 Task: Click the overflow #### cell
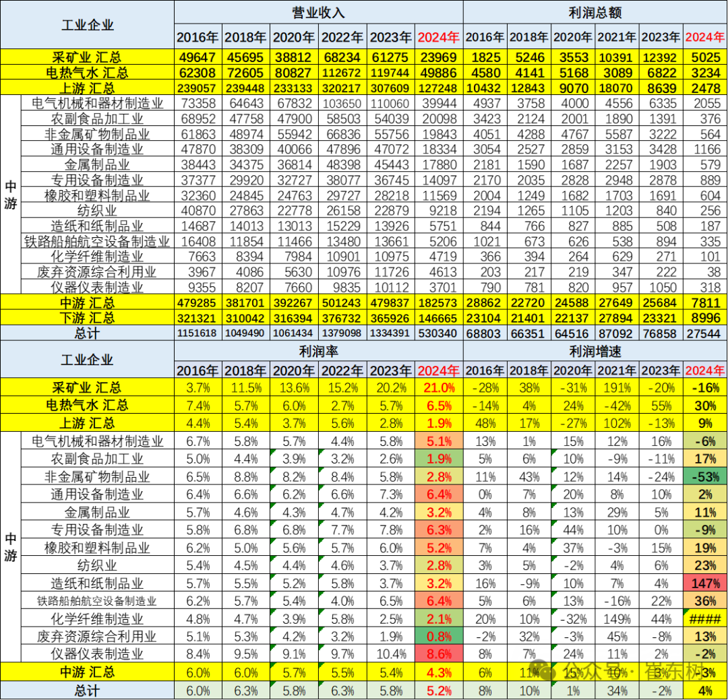[x=705, y=618]
